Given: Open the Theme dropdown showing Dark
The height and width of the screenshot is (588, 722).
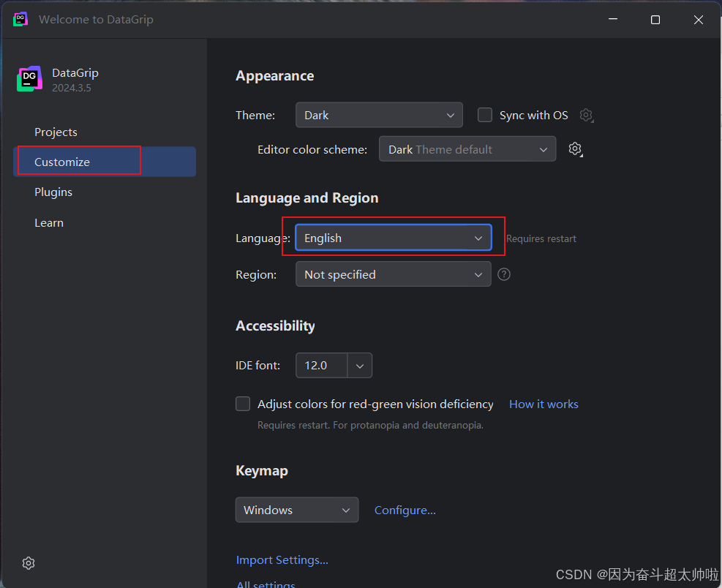Looking at the screenshot, I should pos(379,115).
